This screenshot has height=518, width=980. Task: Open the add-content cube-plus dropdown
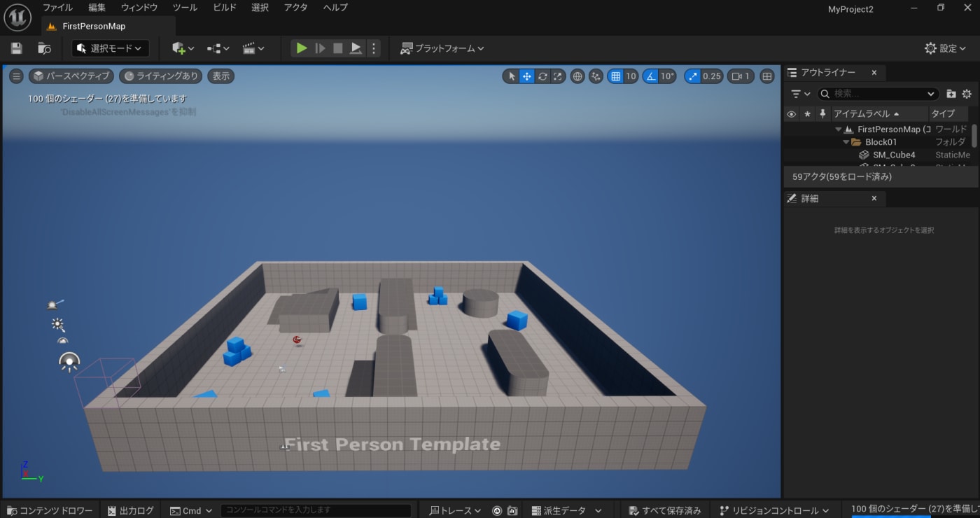(x=183, y=48)
